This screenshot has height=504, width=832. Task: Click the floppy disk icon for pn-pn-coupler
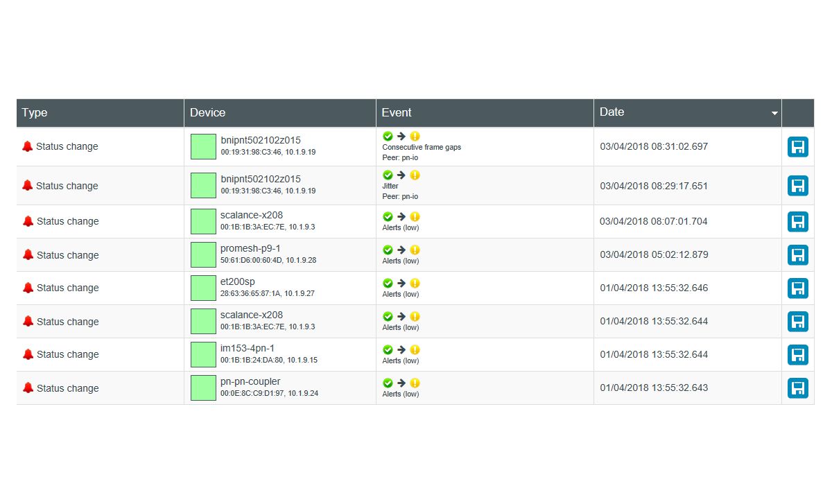click(x=797, y=388)
